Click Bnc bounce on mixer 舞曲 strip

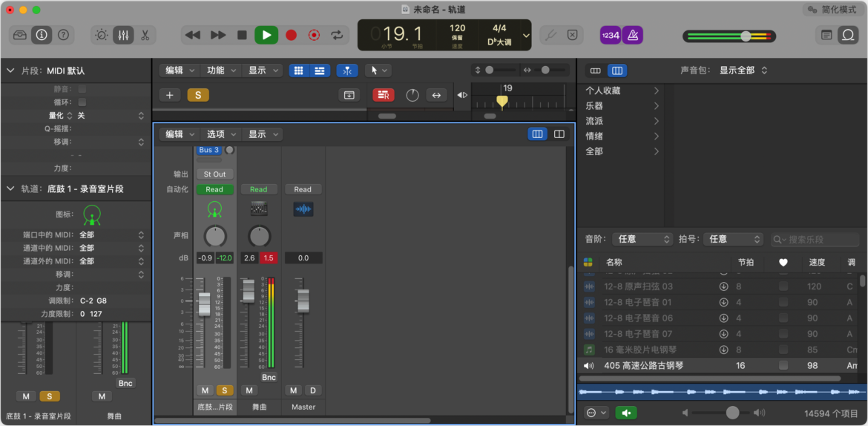coord(269,377)
